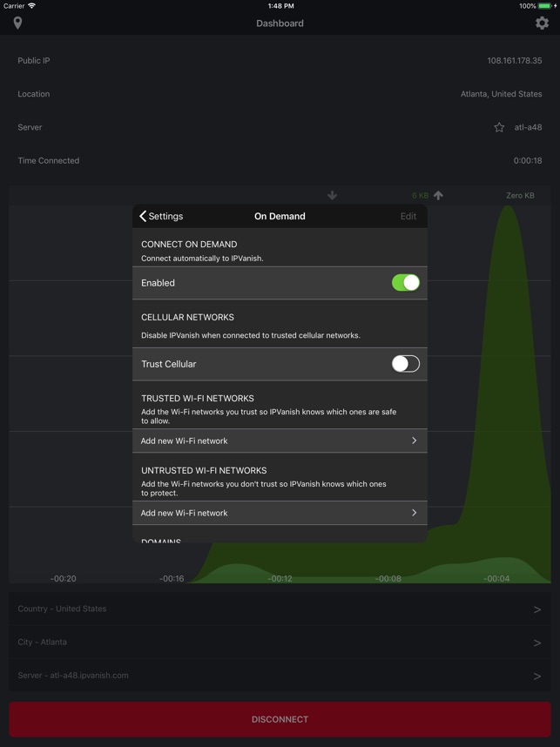Click the 6 KB download figure
The image size is (560, 747).
(420, 195)
